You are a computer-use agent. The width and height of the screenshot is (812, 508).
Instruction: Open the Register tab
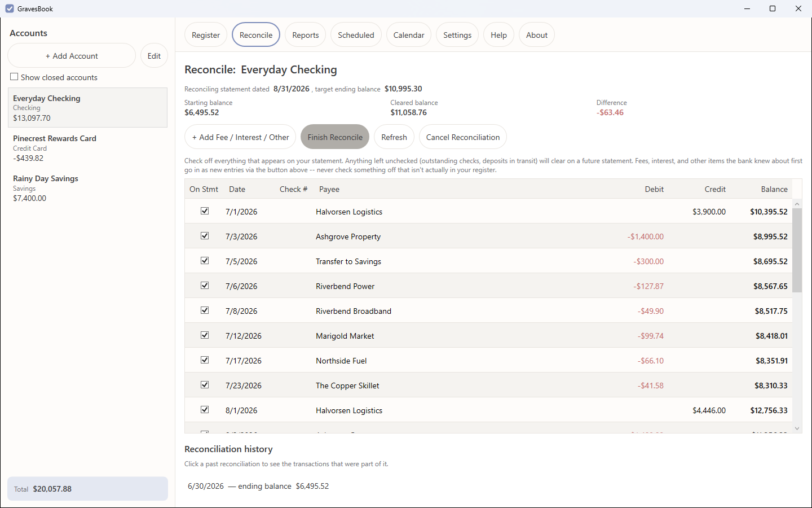pyautogui.click(x=206, y=35)
